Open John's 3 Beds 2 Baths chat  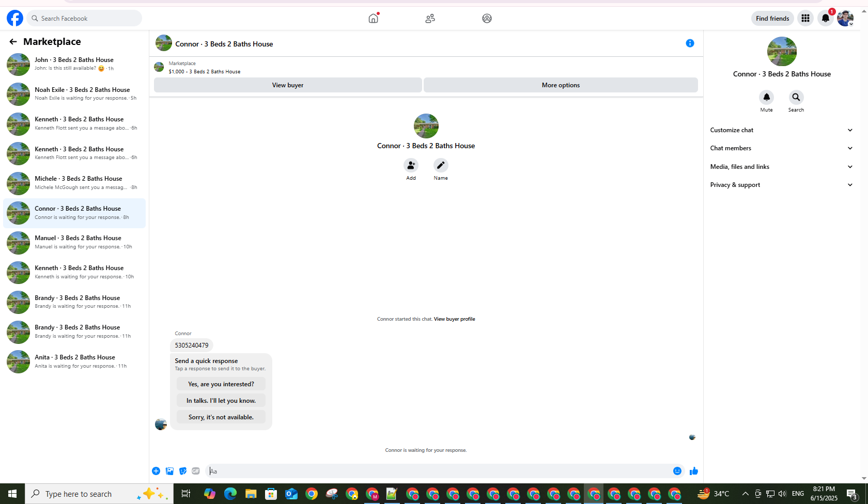(74, 64)
